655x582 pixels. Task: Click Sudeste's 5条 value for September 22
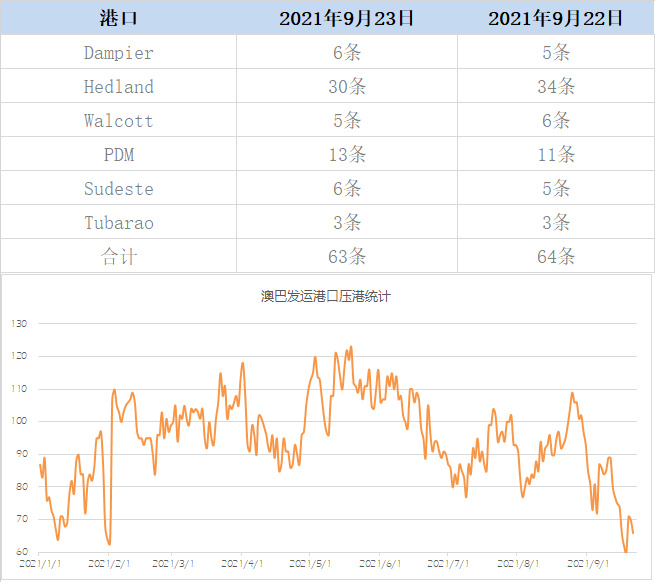tap(556, 189)
